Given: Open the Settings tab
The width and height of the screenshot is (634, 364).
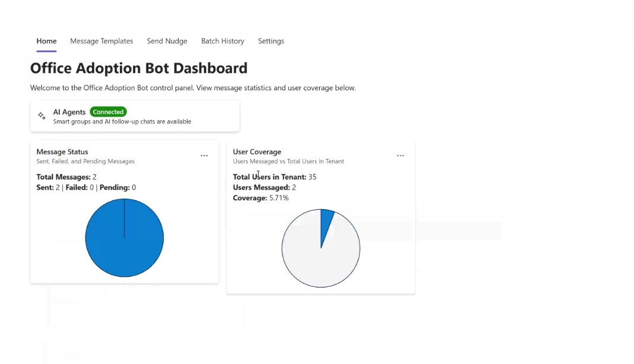Looking at the screenshot, I should point(271,41).
